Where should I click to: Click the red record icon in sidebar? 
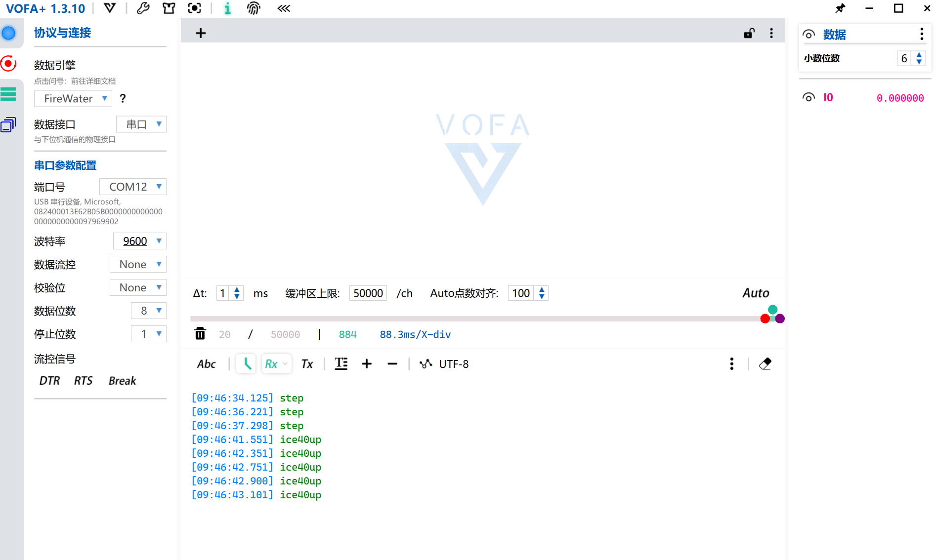pos(8,64)
